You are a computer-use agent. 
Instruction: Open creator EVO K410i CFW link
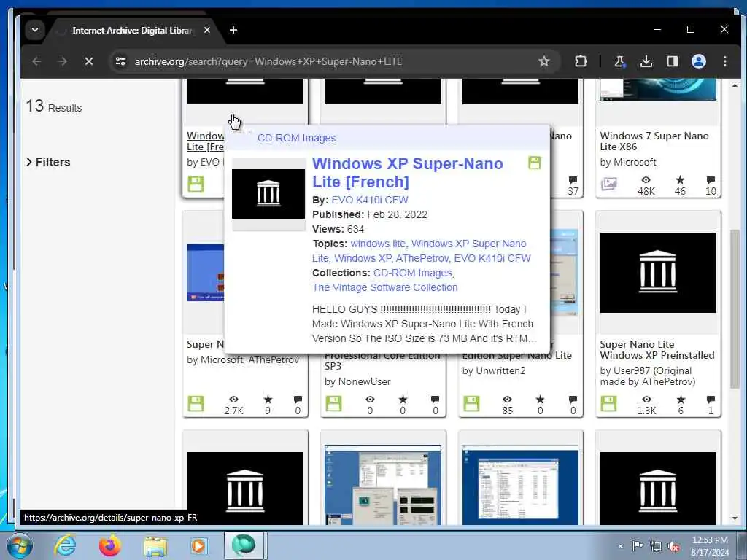pos(370,200)
